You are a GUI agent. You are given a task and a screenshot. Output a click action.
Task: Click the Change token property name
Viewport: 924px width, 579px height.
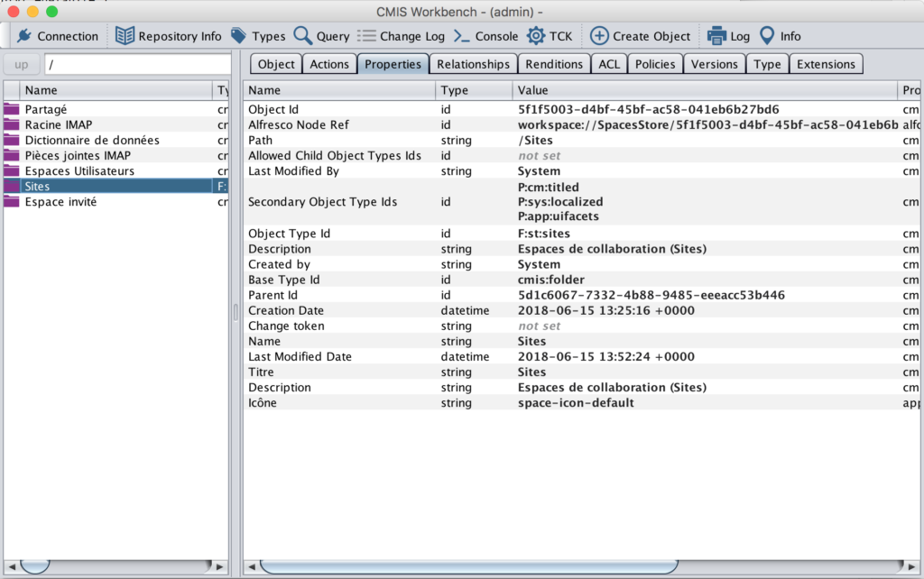(286, 326)
